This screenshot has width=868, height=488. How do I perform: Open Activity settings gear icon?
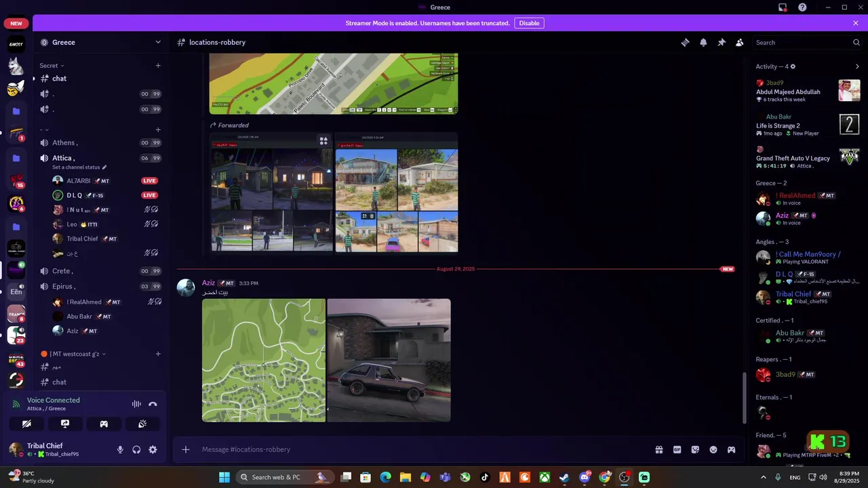(x=793, y=66)
